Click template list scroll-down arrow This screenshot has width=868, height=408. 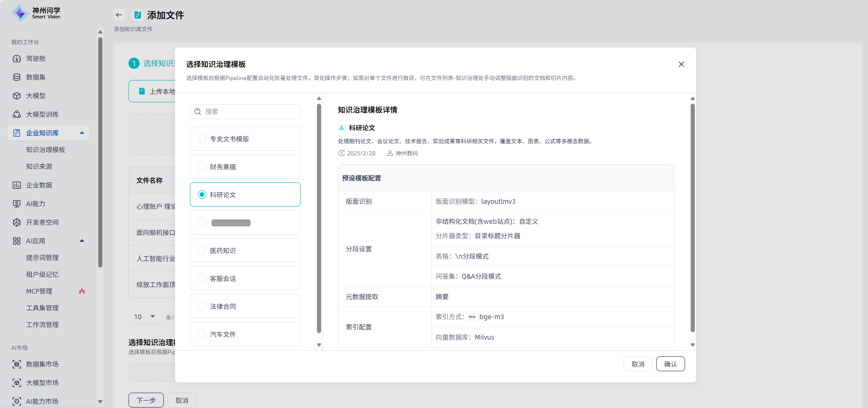click(319, 345)
